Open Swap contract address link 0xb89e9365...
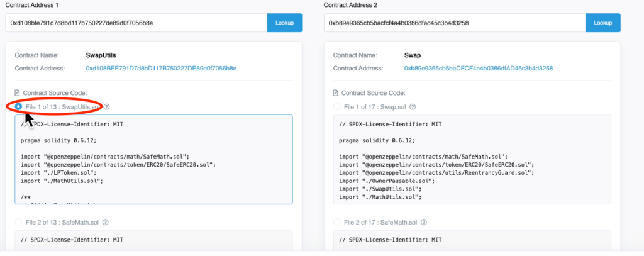This screenshot has height=256, width=644. (479, 68)
